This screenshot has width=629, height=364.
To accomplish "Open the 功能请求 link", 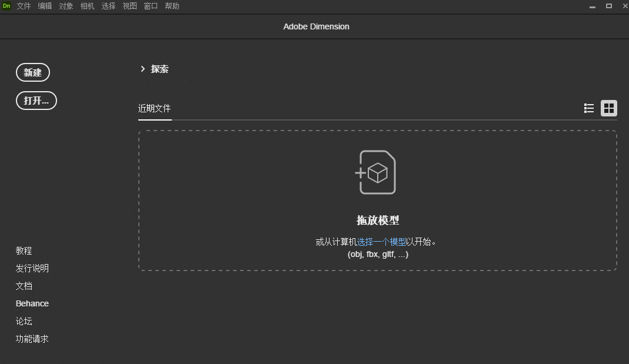I will (32, 339).
